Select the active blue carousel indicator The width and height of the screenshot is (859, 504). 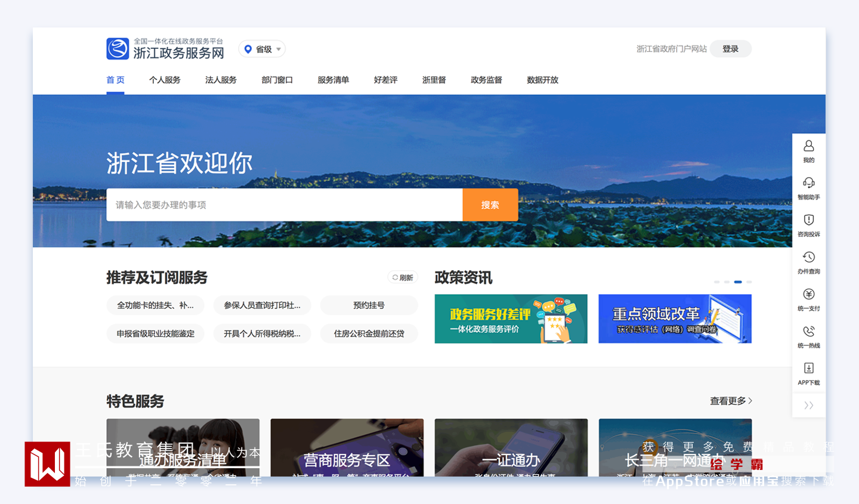(x=738, y=282)
